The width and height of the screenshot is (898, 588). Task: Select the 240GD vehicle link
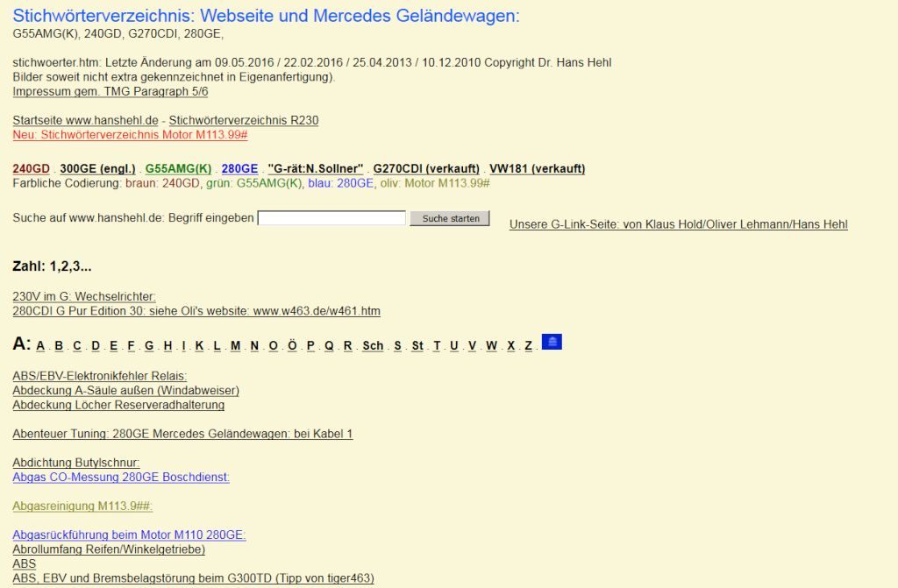(x=31, y=168)
